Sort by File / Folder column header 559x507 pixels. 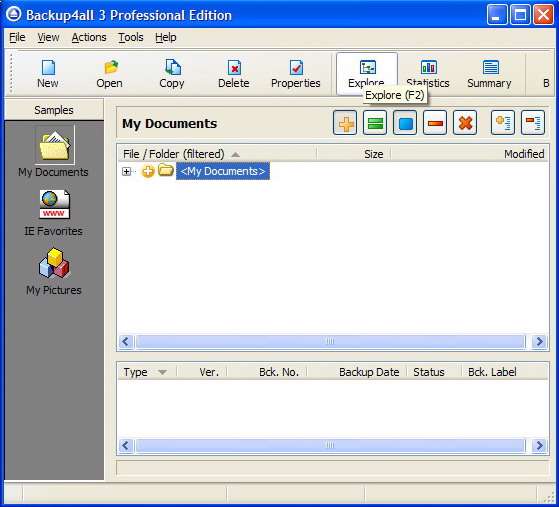[x=217, y=154]
